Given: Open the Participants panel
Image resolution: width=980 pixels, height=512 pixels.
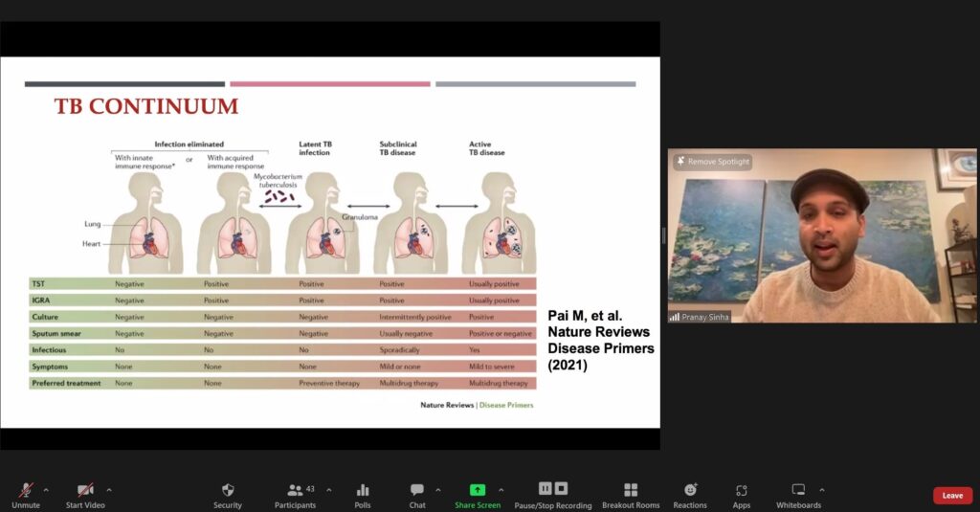Looking at the screenshot, I should (297, 490).
